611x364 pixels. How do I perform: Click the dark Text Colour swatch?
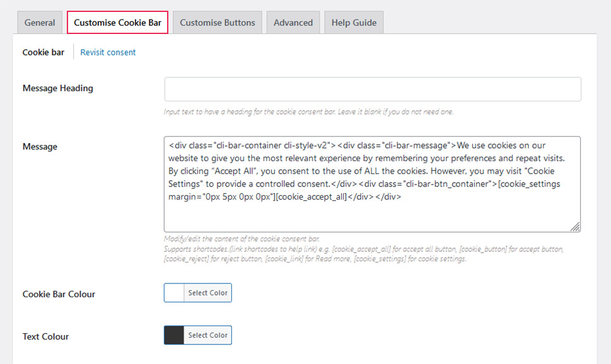click(x=174, y=335)
